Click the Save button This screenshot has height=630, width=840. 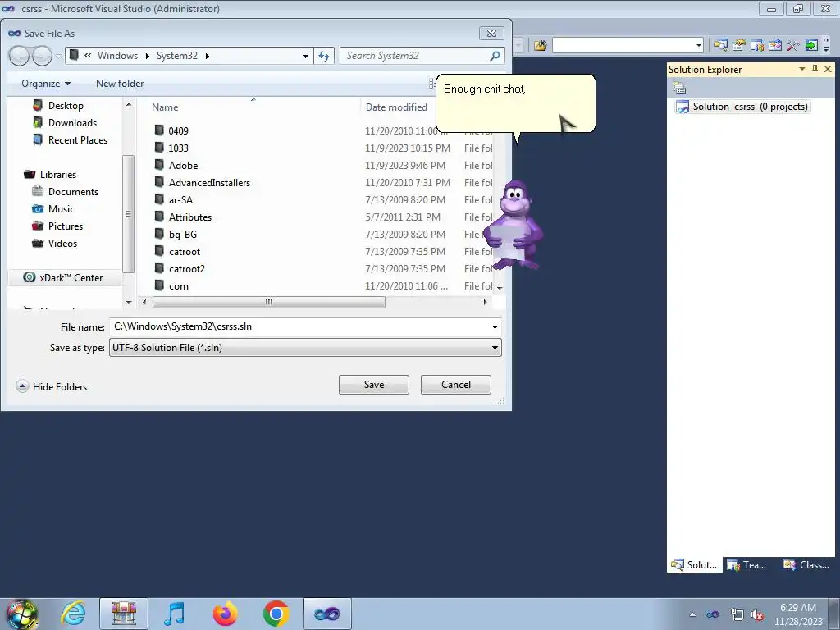coord(374,385)
